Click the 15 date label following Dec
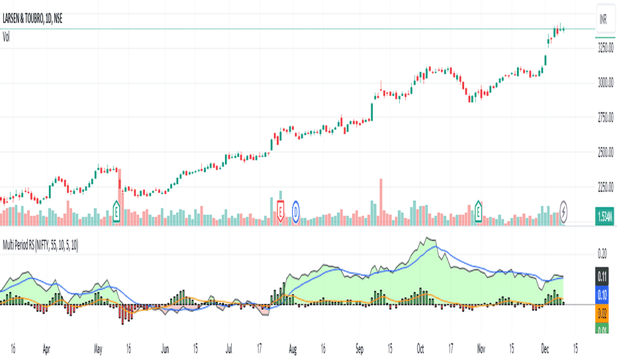 tap(575, 349)
